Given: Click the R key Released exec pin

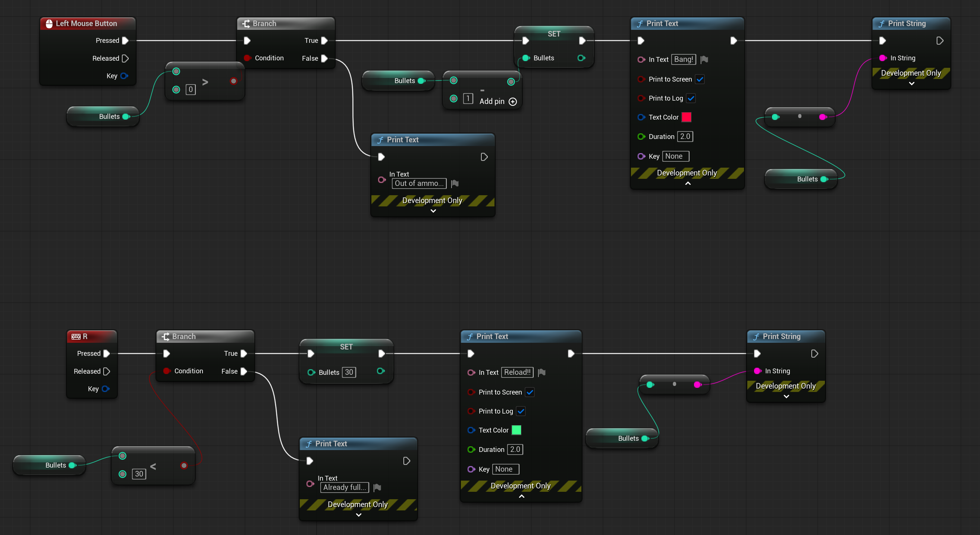Looking at the screenshot, I should (x=107, y=371).
